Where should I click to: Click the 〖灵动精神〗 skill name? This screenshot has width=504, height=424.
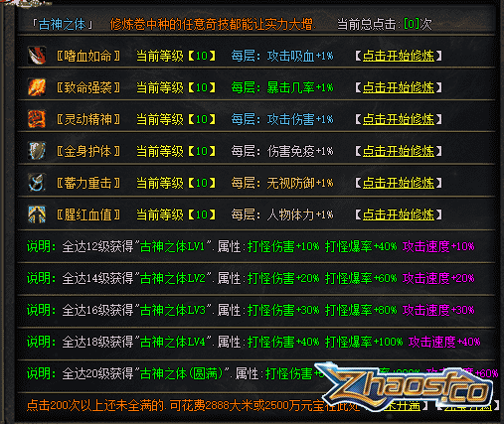click(88, 119)
